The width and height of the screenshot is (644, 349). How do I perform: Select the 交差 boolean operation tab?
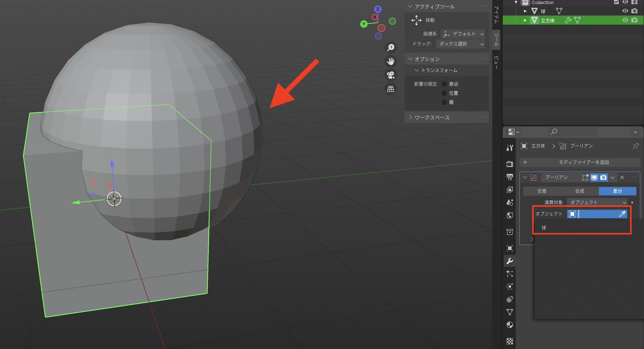pos(542,191)
